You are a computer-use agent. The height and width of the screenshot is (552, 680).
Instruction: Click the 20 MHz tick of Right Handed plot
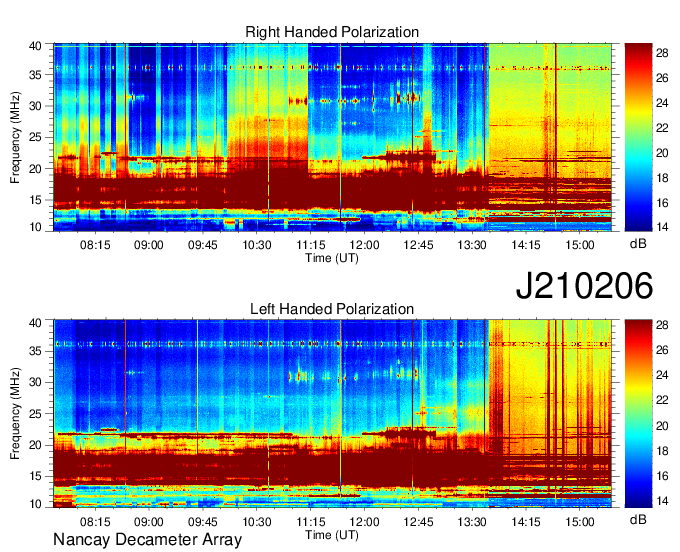(x=36, y=169)
